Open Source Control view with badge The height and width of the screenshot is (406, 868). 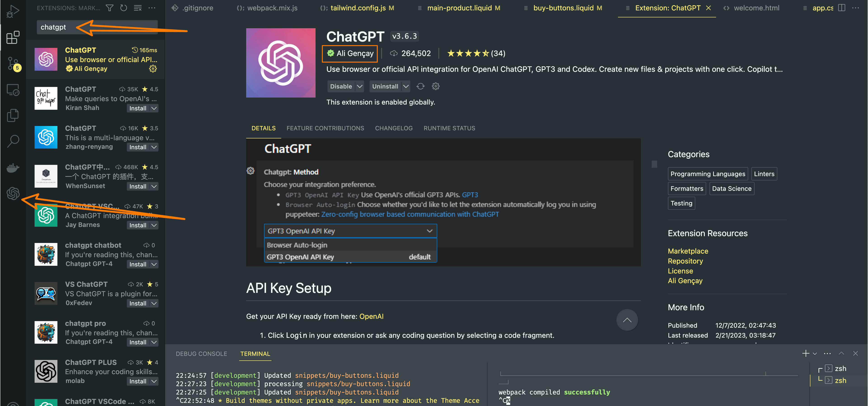(x=14, y=63)
